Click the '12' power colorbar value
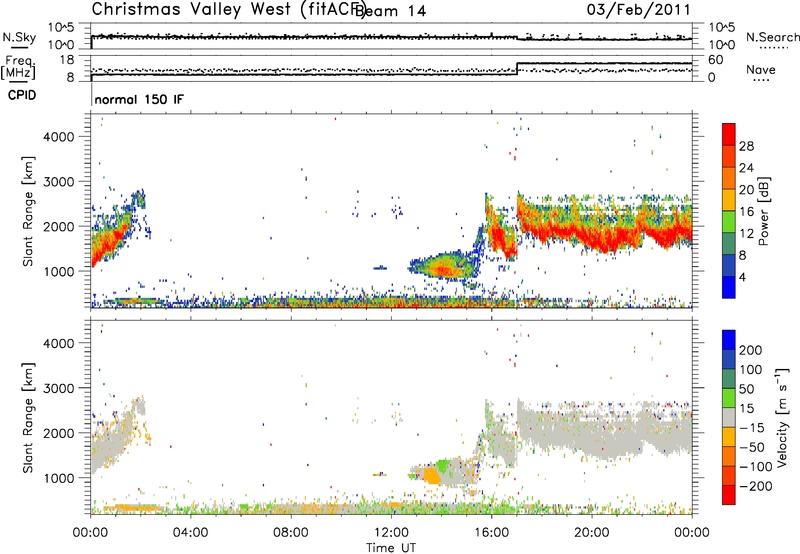The image size is (800, 554). (746, 234)
